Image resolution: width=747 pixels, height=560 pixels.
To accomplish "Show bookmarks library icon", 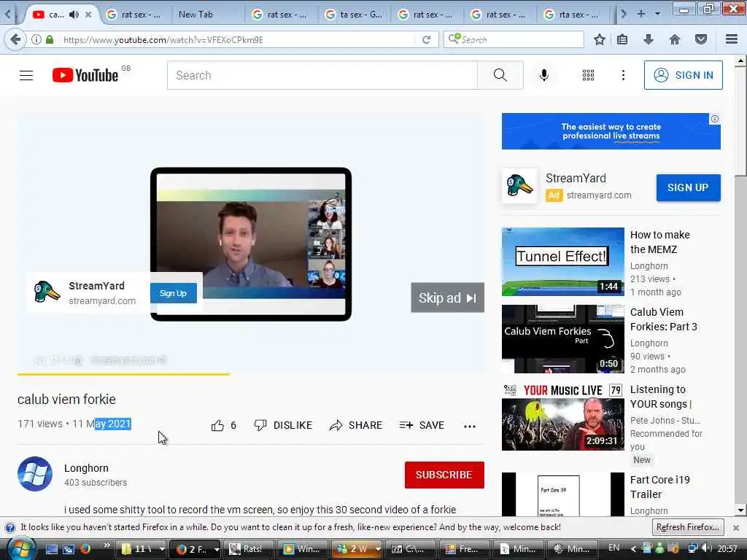I will point(622,39).
